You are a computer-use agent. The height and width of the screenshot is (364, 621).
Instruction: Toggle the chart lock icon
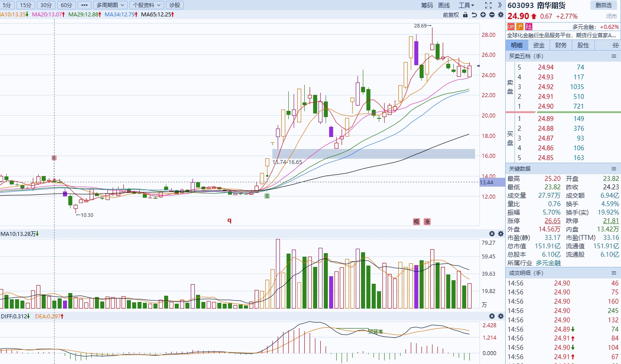pyautogui.click(x=465, y=15)
